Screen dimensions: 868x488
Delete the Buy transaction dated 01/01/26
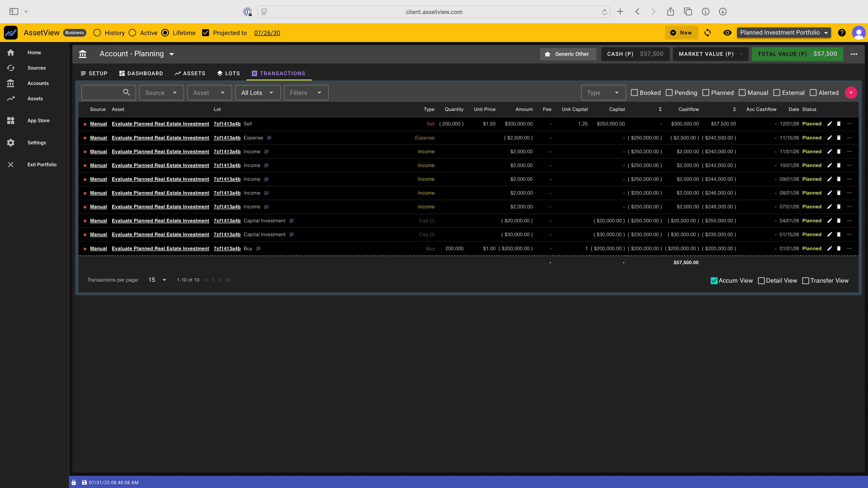(839, 248)
